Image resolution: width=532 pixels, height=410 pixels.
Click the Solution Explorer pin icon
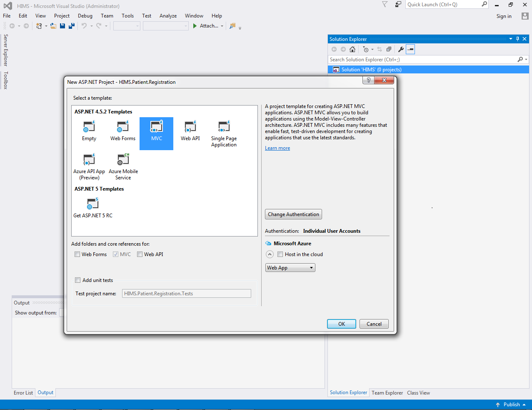(518, 39)
